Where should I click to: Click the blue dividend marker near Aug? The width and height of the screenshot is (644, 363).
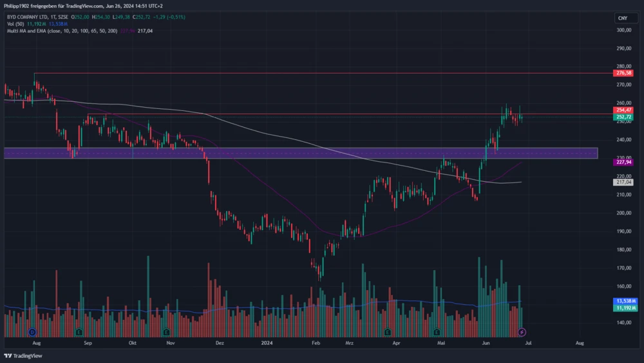[x=32, y=332]
